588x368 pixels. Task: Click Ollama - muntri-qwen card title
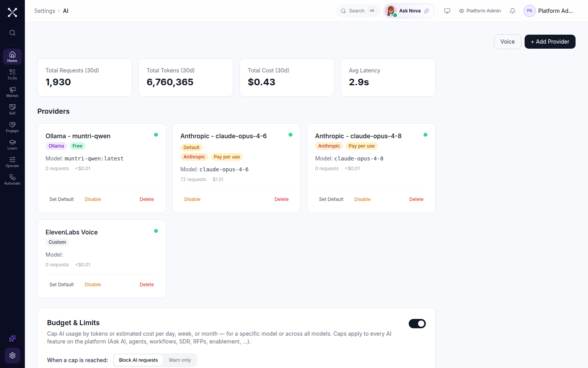tap(78, 136)
